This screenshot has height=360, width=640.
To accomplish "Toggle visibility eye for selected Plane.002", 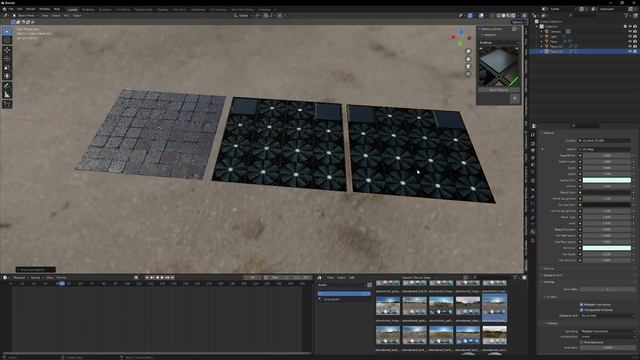I will pos(630,52).
